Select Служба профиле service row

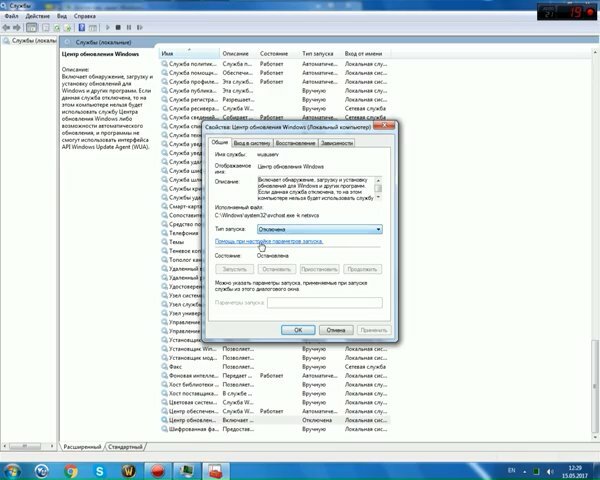pyautogui.click(x=274, y=82)
